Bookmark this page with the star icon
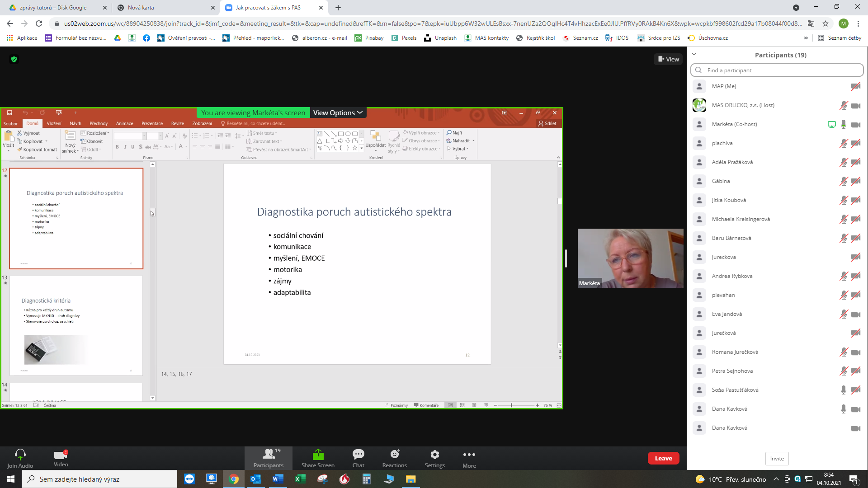The image size is (868, 488). [x=826, y=23]
